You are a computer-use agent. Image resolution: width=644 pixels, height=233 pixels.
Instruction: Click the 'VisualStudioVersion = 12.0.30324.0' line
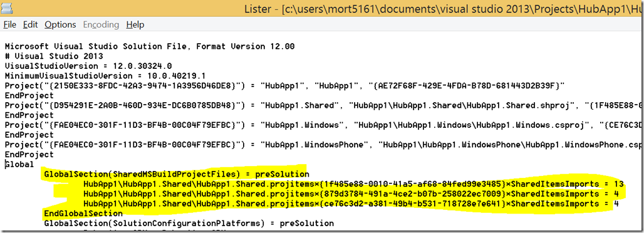[x=88, y=66]
